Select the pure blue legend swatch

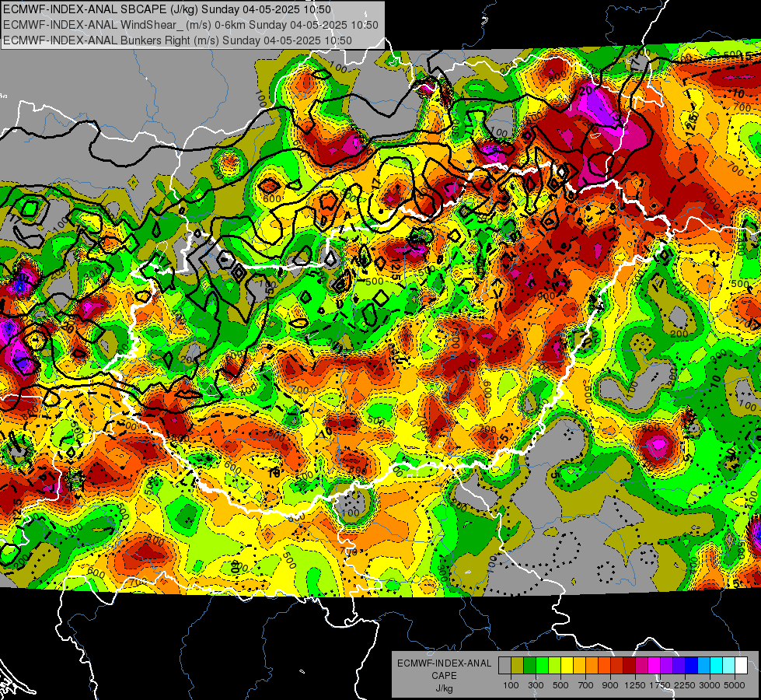click(692, 665)
